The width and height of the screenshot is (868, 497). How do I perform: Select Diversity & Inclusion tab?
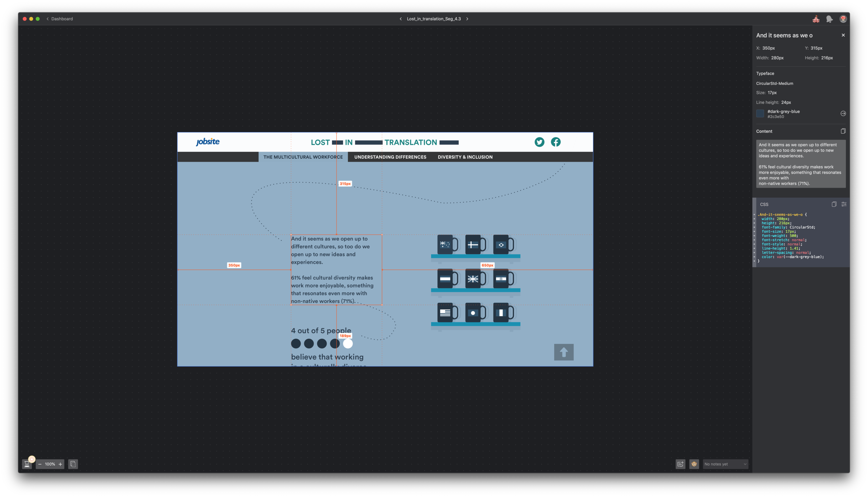[x=465, y=157]
